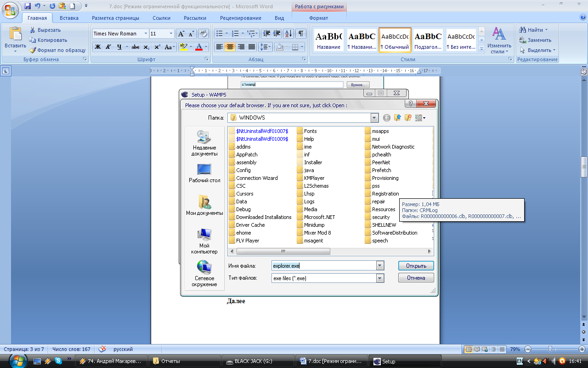Center the paragraph text
Image resolution: width=588 pixels, height=368 pixels.
[x=230, y=47]
